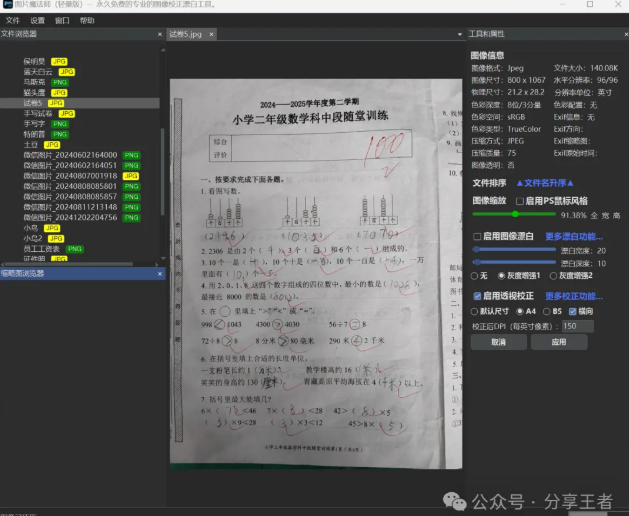Open the 文件名升序 sort dropdown
Viewport: 629px width, 516px height.
[x=543, y=184]
